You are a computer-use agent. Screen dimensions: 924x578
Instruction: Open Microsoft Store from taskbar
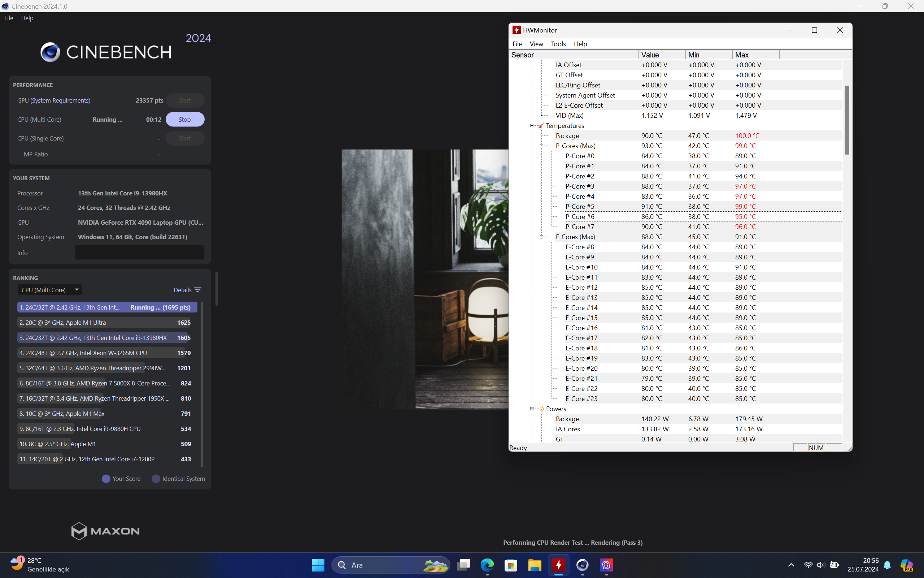[511, 565]
